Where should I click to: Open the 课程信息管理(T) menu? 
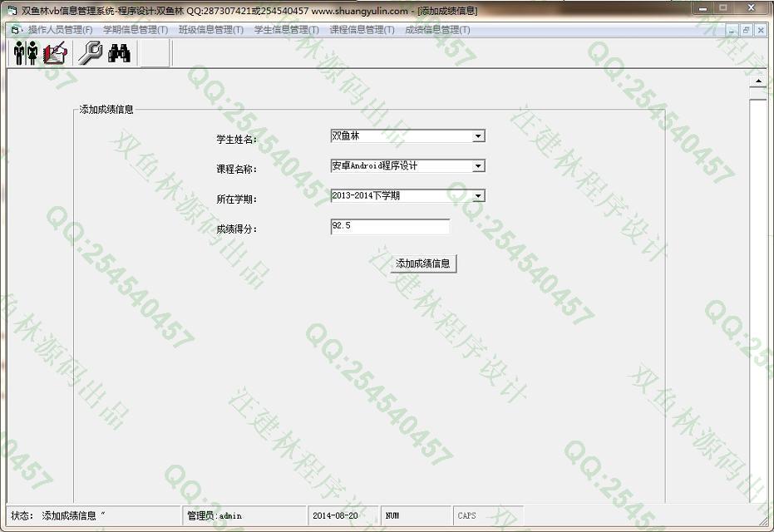pyautogui.click(x=362, y=30)
